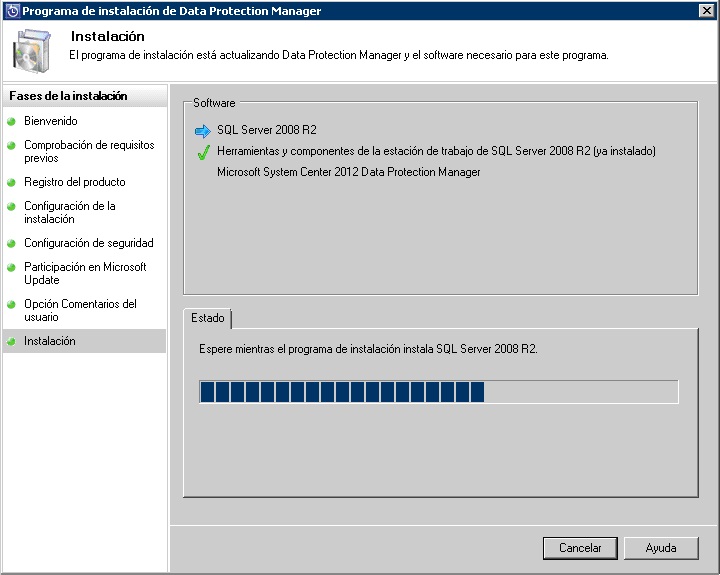Click green bullet next to Comprobación de requisitos previos

tap(11, 146)
